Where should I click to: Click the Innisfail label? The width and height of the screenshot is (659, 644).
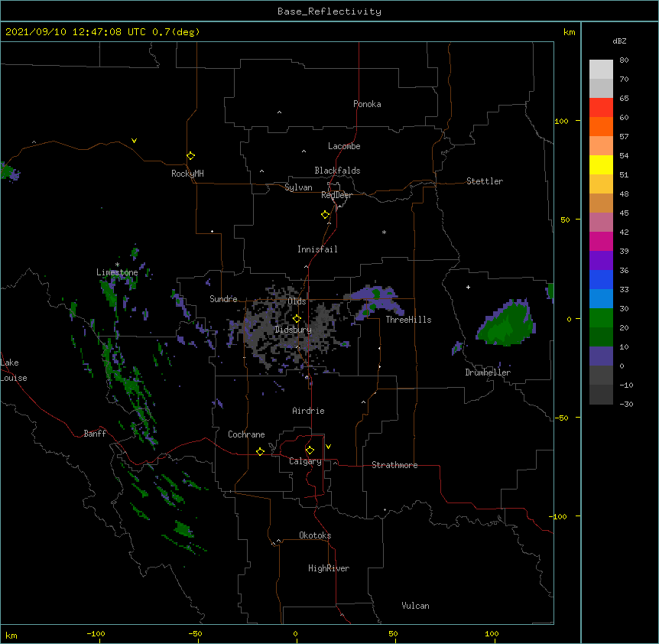(317, 249)
